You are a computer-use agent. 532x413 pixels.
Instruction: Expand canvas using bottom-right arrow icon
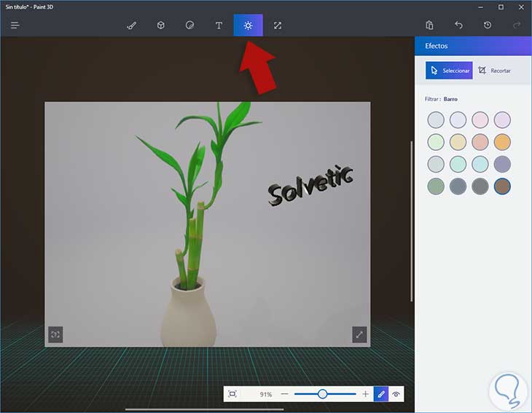359,334
